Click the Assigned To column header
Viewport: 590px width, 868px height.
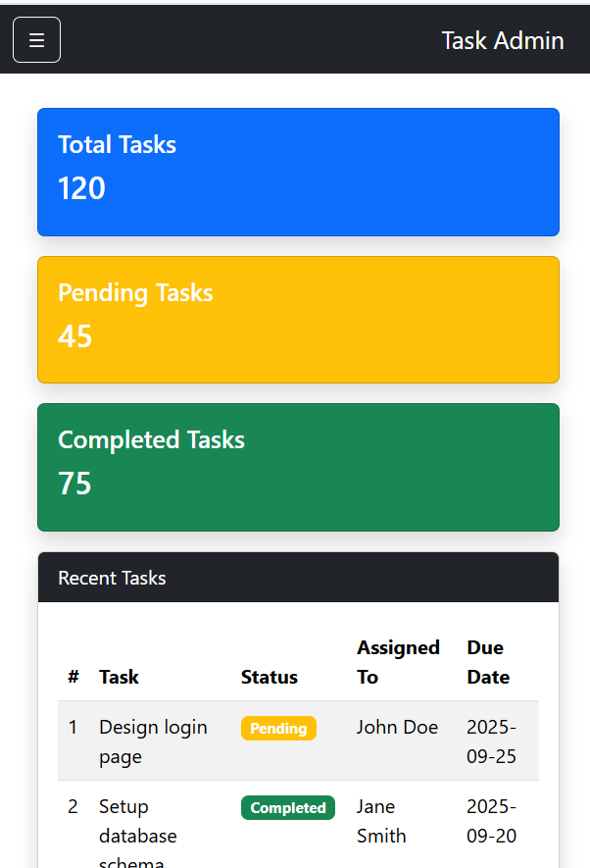tap(398, 662)
